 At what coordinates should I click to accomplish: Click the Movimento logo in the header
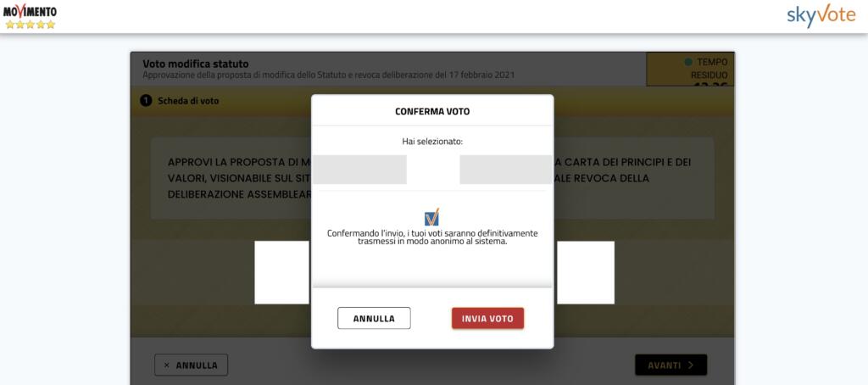[30, 16]
